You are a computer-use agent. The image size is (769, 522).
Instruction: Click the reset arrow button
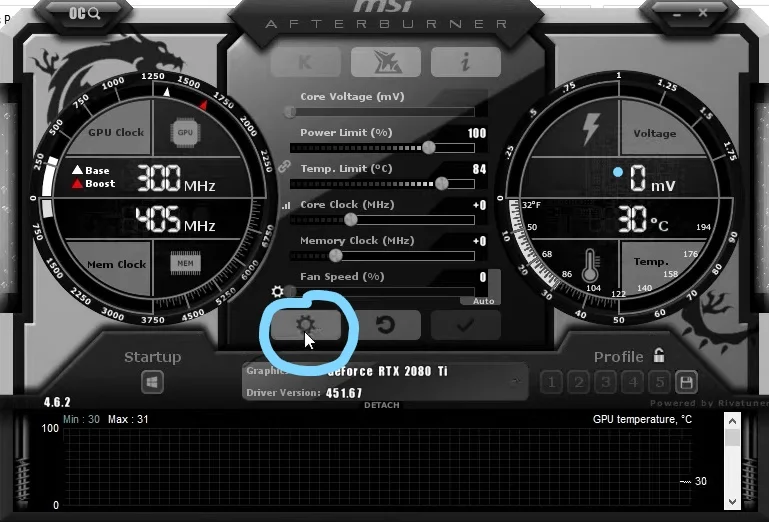[385, 325]
